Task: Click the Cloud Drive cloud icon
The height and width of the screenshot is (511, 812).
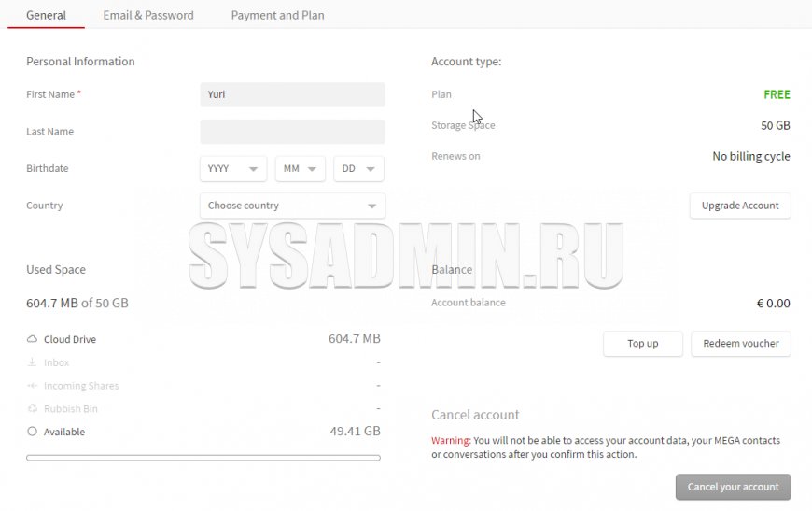Action: [x=32, y=339]
